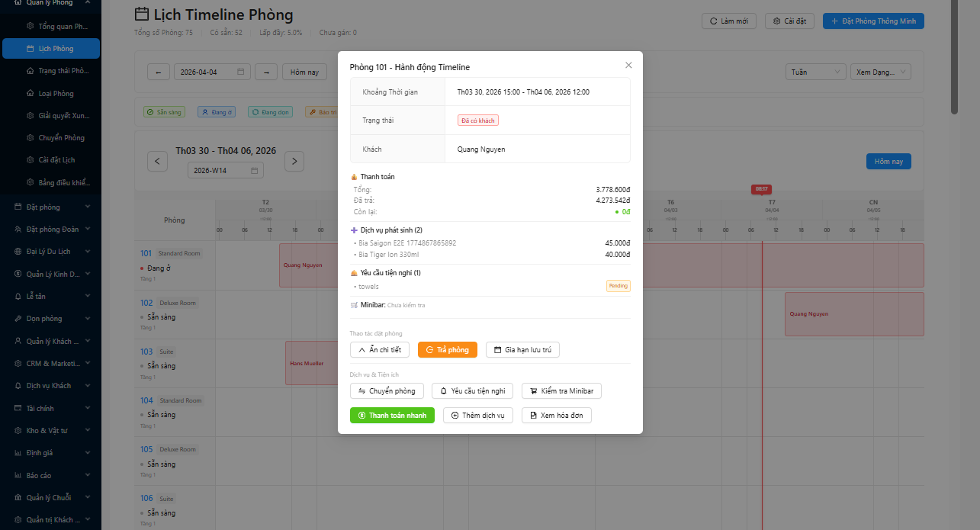Expand the Lễ tân sidebar group
The image size is (980, 530).
tap(51, 296)
